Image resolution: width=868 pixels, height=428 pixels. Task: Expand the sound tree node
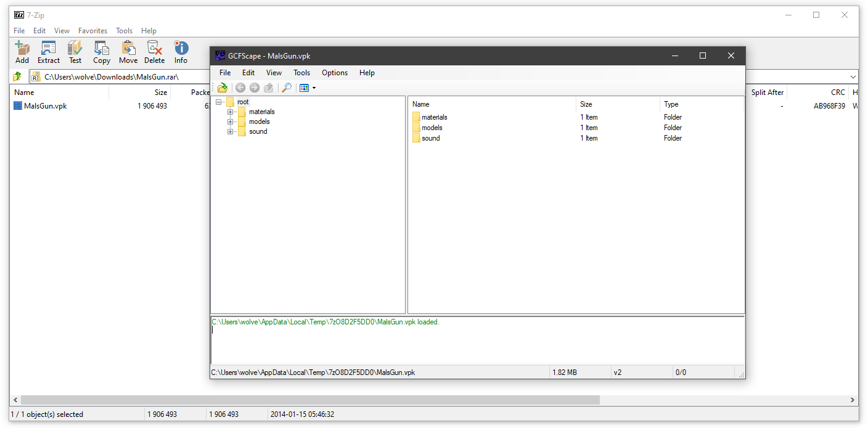coord(231,131)
